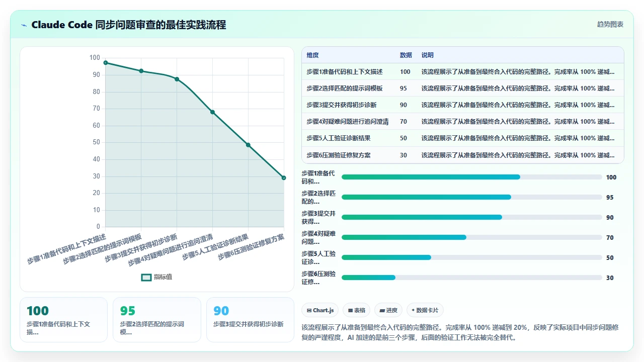This screenshot has width=644, height=362.
Task: Click table value 30 in 数据 column
Action: 404,155
